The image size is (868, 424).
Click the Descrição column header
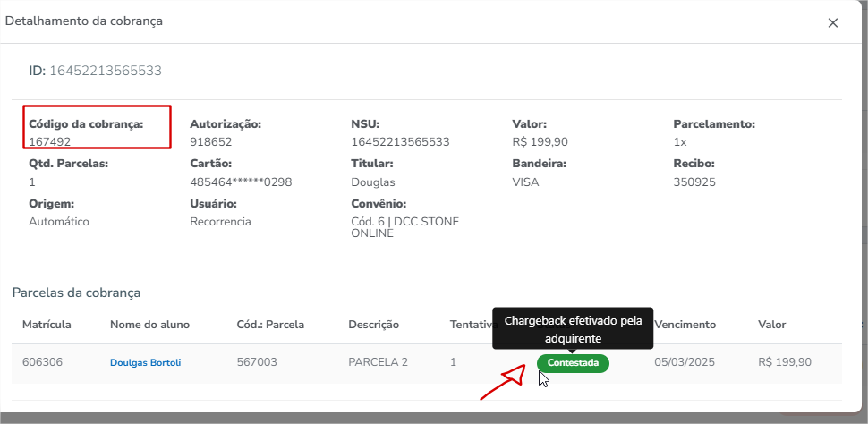[373, 325]
